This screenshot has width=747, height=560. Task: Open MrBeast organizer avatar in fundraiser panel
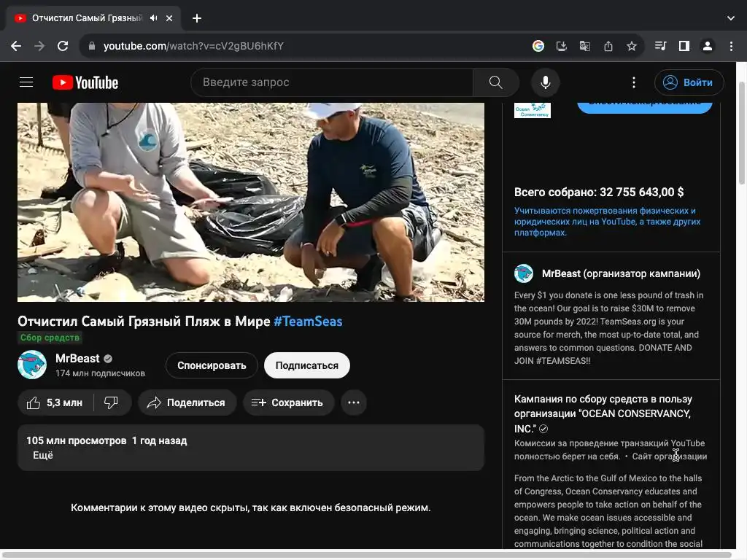coord(524,273)
